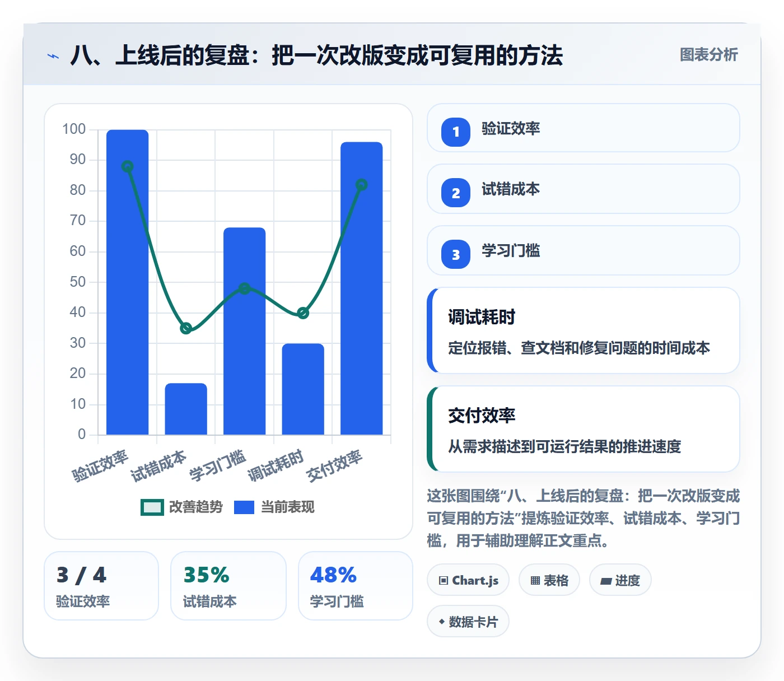Screen dimensions: 784x681
Task: Click the slanted 调试耗时 label under the x-axis
Action: tap(276, 465)
